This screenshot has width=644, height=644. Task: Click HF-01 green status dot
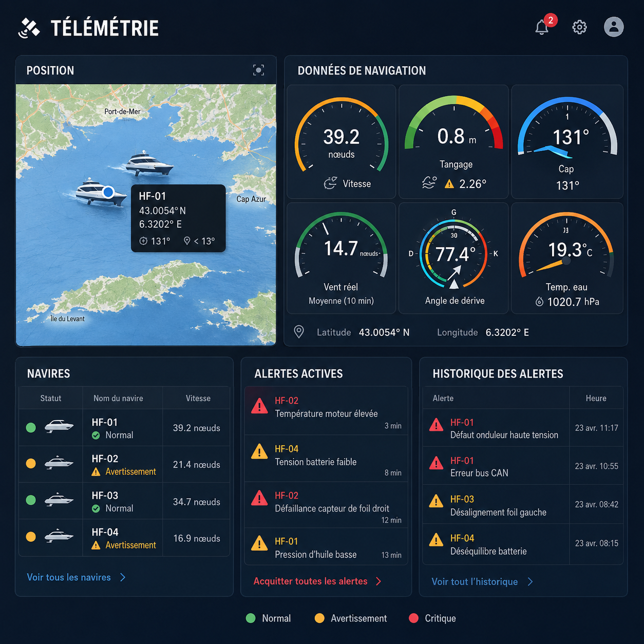point(31,427)
